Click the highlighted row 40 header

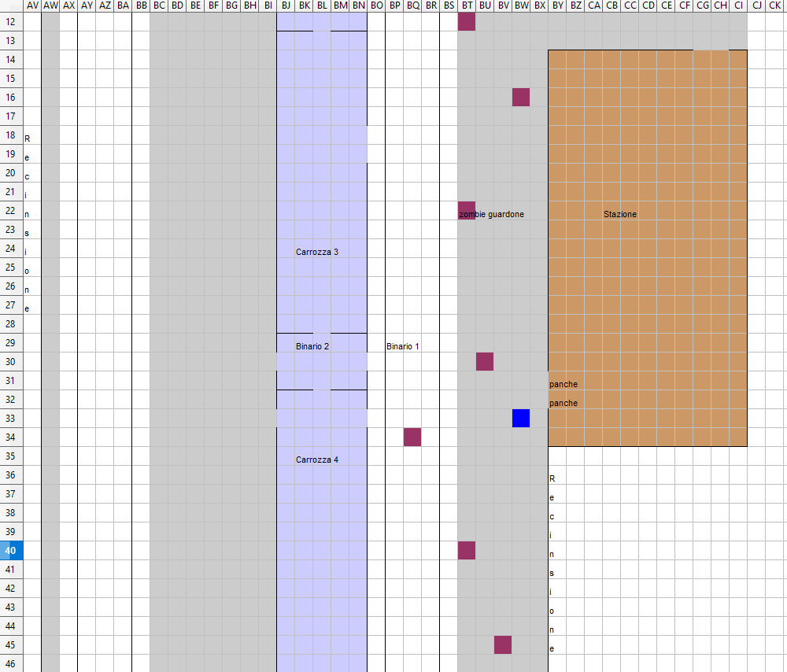point(11,551)
